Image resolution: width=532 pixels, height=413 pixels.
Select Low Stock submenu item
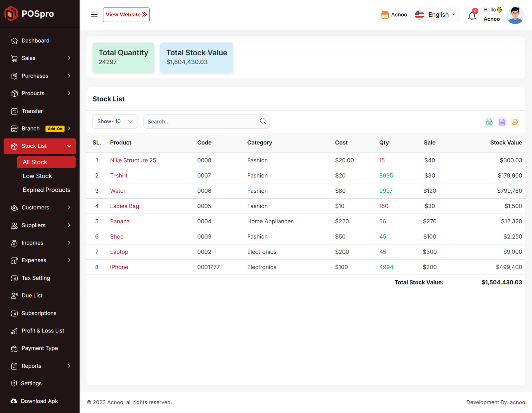click(37, 176)
